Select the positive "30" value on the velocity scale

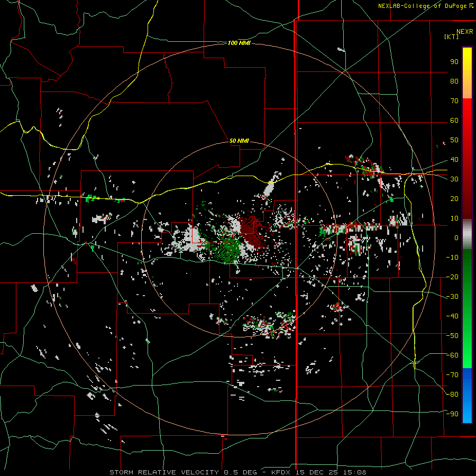454,179
